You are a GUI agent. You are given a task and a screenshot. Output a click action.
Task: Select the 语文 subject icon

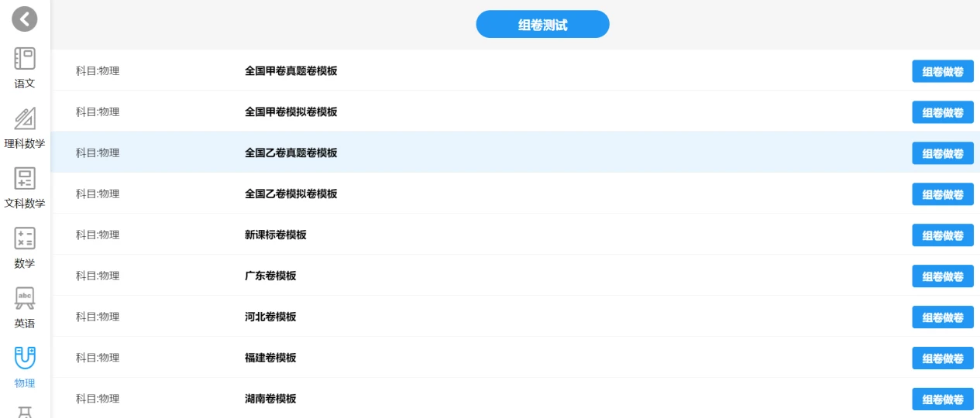click(25, 59)
